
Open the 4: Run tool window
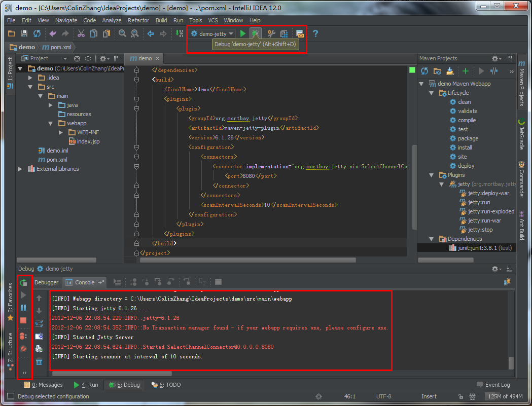[86, 385]
